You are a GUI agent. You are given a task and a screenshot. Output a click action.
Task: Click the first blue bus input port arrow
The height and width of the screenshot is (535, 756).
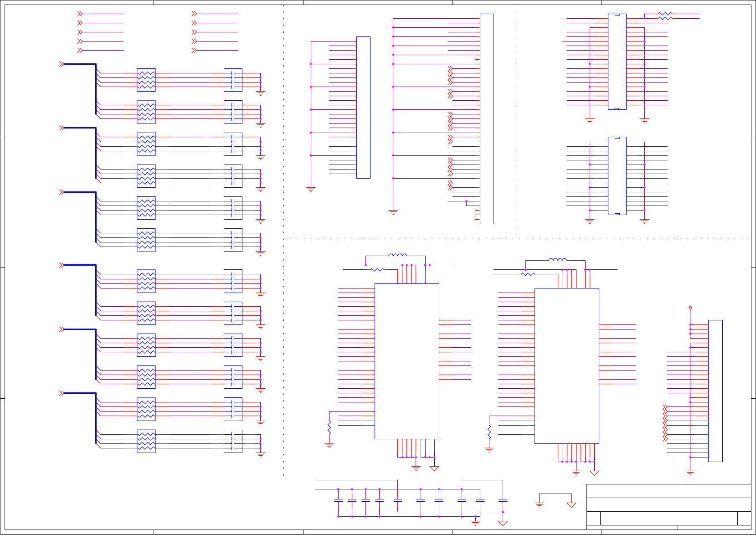[x=61, y=64]
